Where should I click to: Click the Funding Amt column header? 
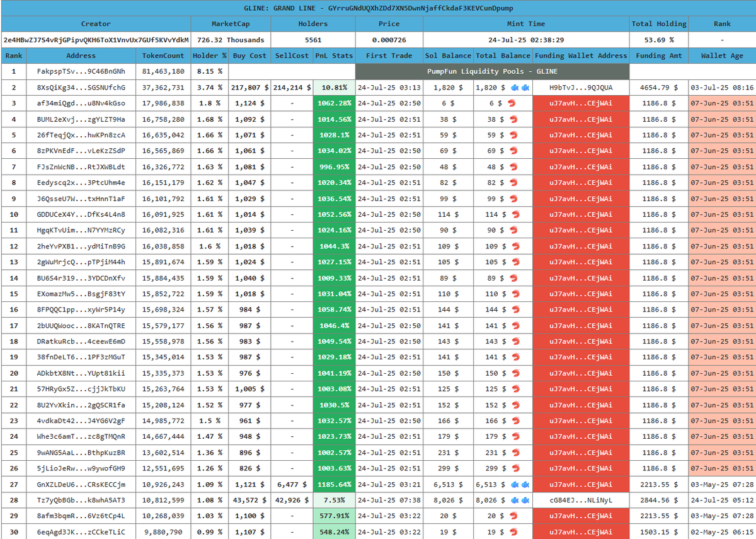coord(658,55)
